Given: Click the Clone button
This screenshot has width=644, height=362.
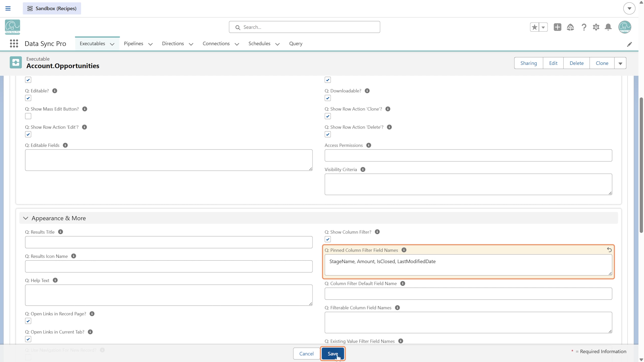Looking at the screenshot, I should coord(602,63).
